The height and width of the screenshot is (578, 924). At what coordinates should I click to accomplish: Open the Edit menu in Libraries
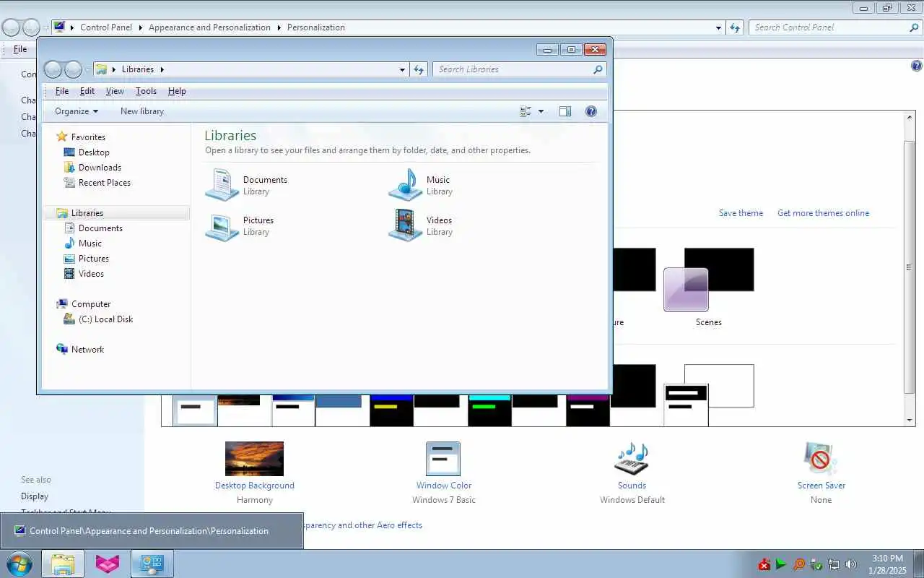(87, 91)
